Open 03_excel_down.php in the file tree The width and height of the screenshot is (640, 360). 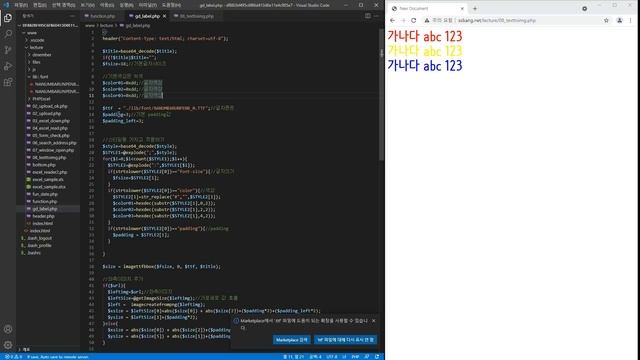[x=51, y=121]
